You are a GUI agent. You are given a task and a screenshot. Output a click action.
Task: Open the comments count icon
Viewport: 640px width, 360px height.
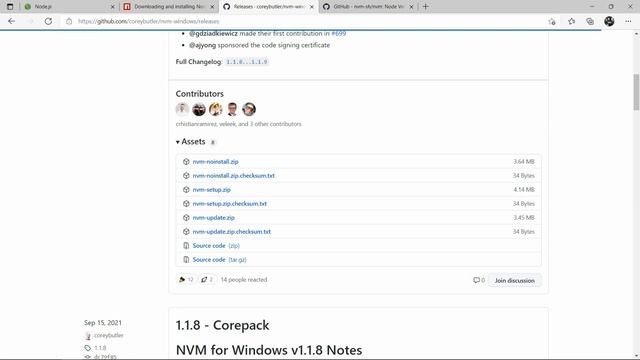click(x=479, y=280)
